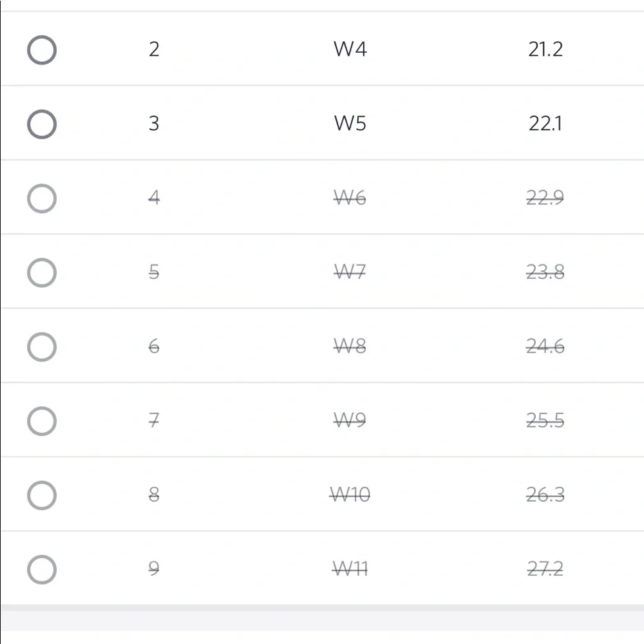The width and height of the screenshot is (644, 644).
Task: Click the W4 size label
Action: tap(350, 50)
